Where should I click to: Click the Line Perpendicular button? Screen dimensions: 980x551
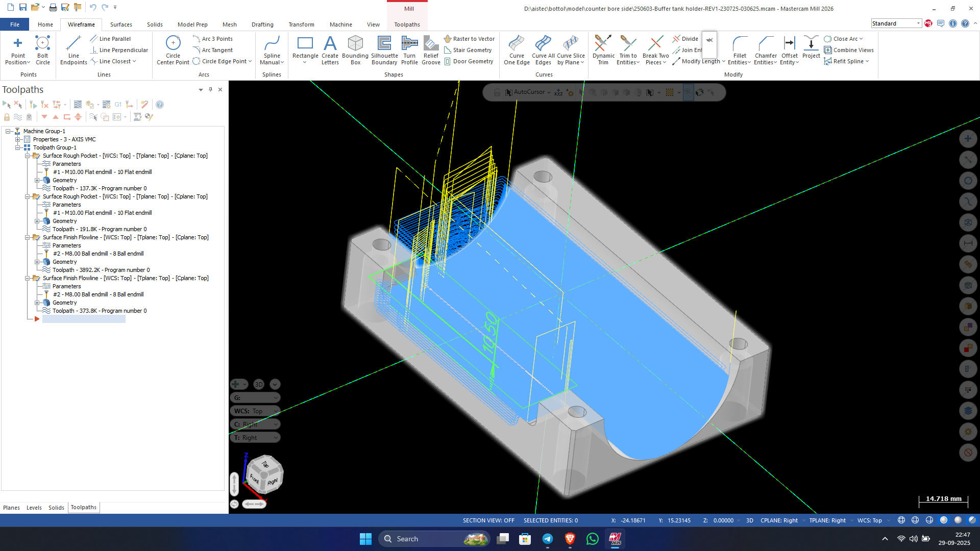coord(119,50)
